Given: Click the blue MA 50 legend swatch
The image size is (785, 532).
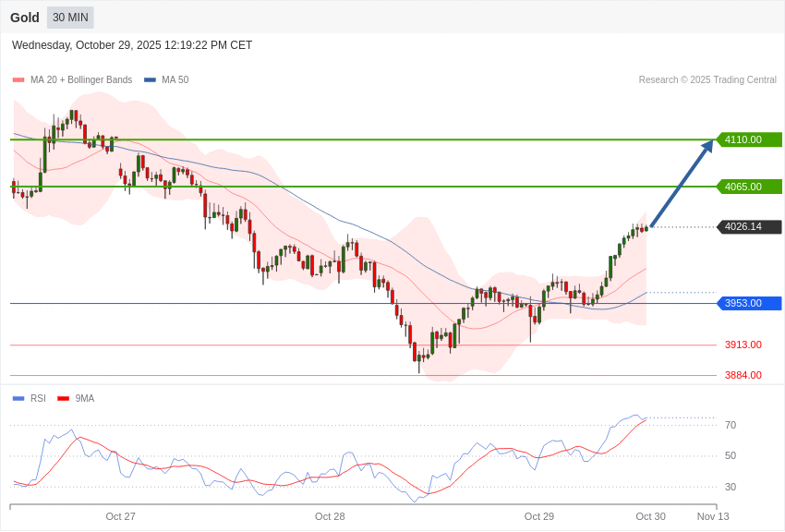Looking at the screenshot, I should tap(150, 80).
